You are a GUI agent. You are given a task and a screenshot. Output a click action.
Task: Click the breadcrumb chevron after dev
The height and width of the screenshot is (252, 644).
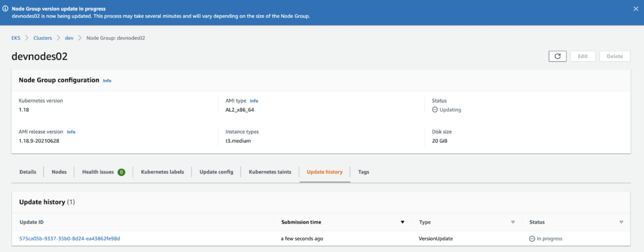(80, 38)
